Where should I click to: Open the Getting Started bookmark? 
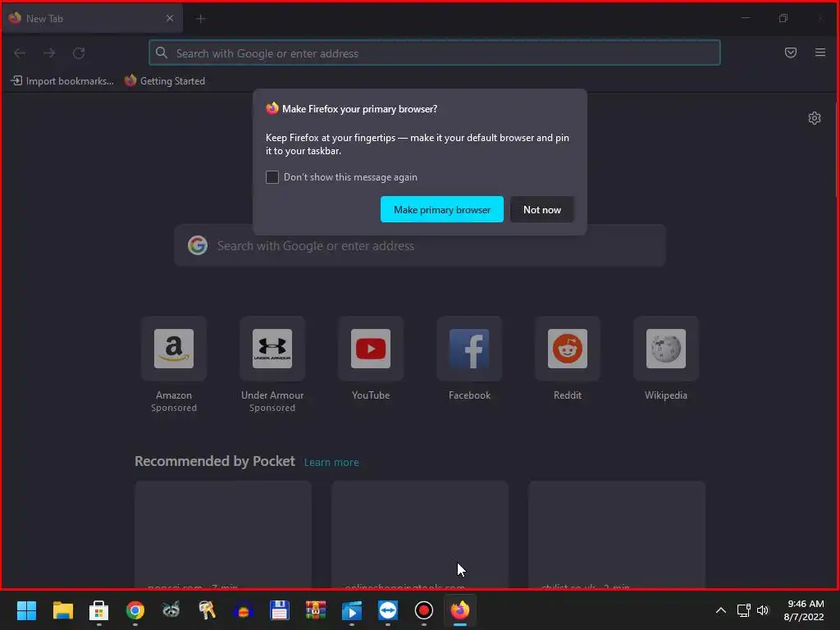click(x=165, y=81)
